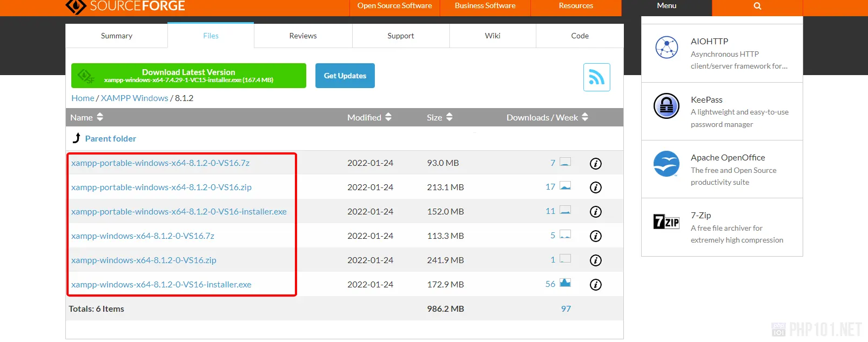The image size is (868, 342).
Task: Switch to the Reviews tab
Action: pos(302,36)
